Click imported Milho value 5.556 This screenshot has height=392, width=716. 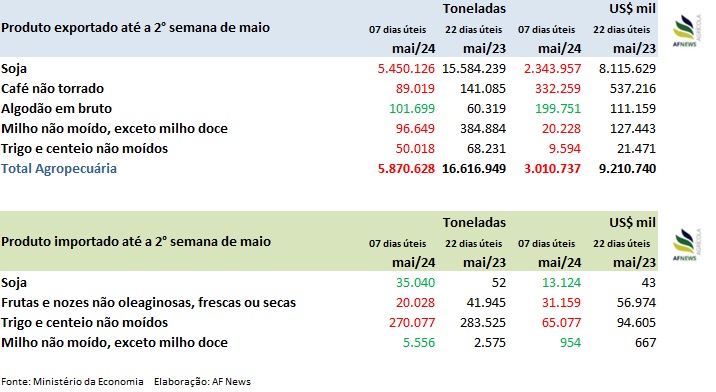[419, 343]
